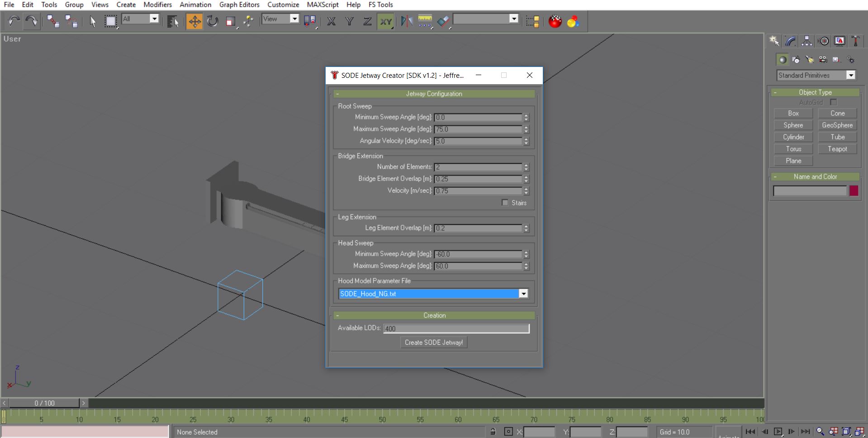Open the MAXScript menu
The height and width of the screenshot is (438, 868).
click(323, 5)
